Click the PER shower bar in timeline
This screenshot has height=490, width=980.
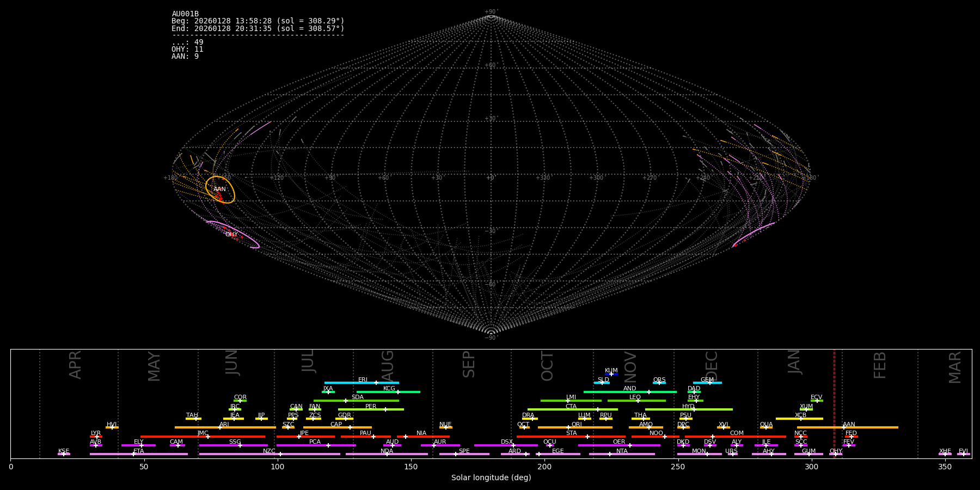coord(371,409)
